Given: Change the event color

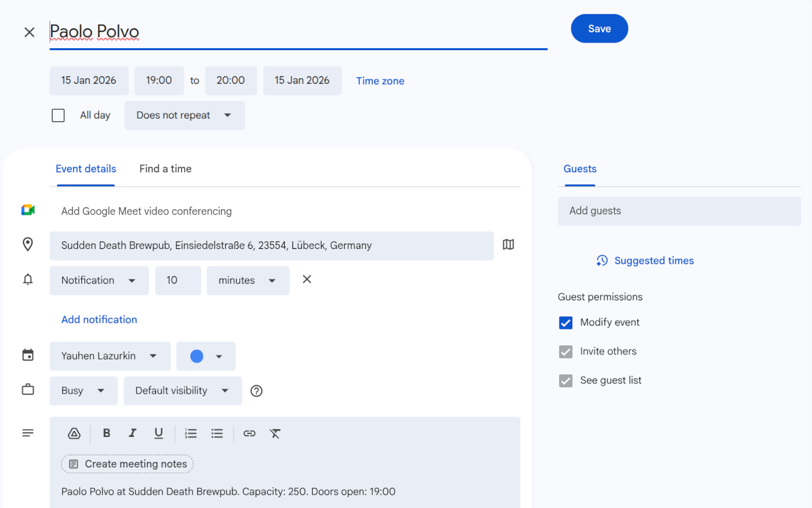Looking at the screenshot, I should point(206,356).
